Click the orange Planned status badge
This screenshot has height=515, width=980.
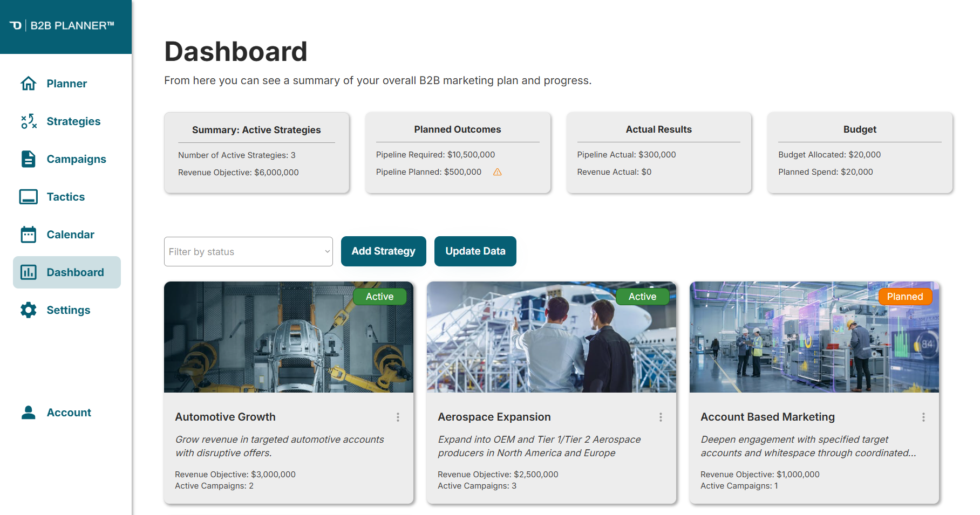click(905, 297)
